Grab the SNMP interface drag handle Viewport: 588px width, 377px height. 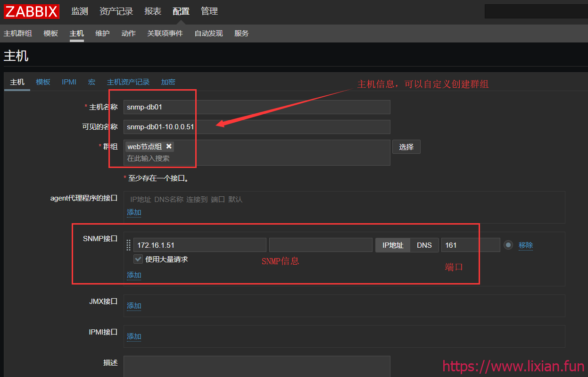pyautogui.click(x=129, y=245)
